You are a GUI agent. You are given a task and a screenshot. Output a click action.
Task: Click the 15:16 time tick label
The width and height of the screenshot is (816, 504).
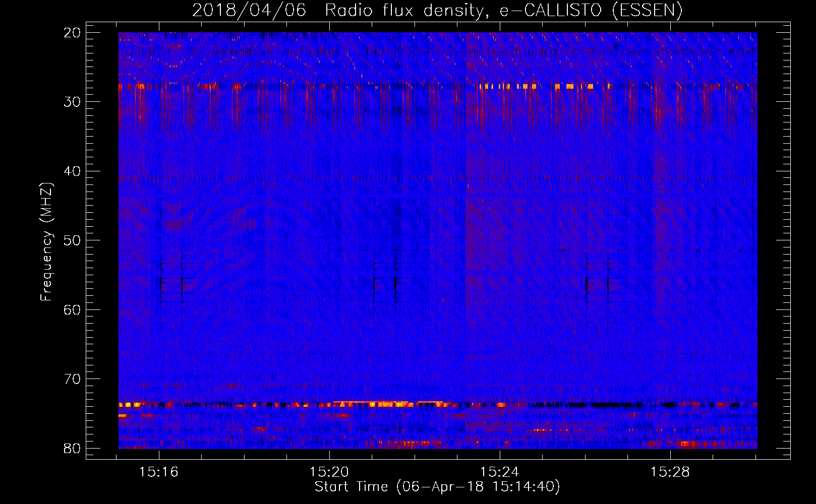(x=159, y=472)
